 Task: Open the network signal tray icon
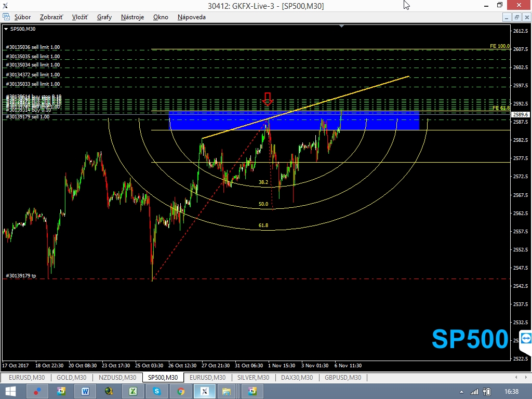pos(474,392)
